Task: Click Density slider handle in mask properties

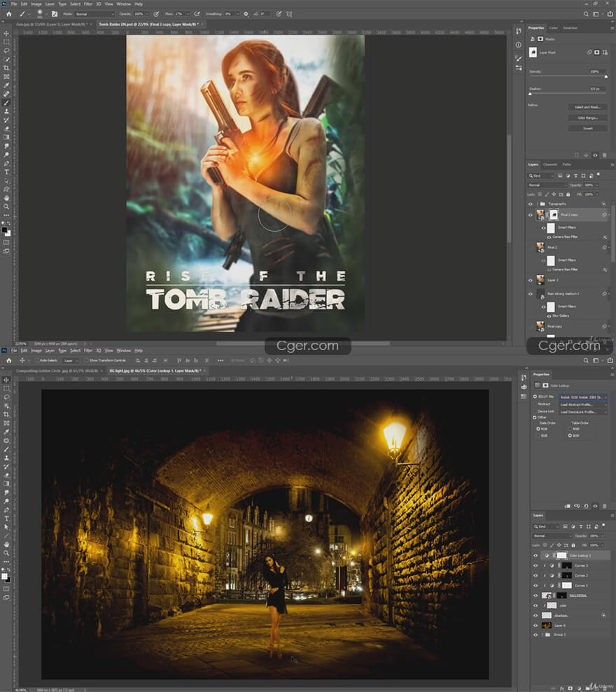Action: tap(605, 77)
